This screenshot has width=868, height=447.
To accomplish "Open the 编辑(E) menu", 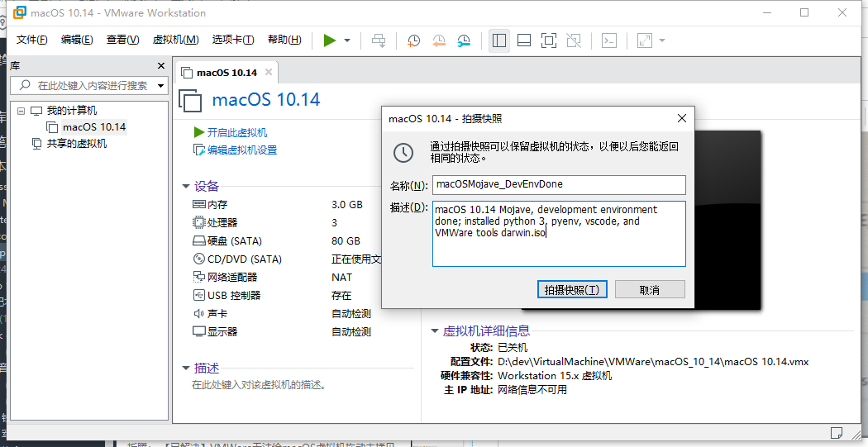I will 77,40.
